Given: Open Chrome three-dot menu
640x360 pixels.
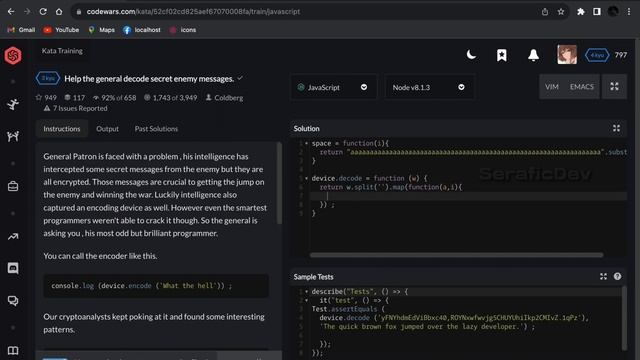Looking at the screenshot, I should coord(629,12).
